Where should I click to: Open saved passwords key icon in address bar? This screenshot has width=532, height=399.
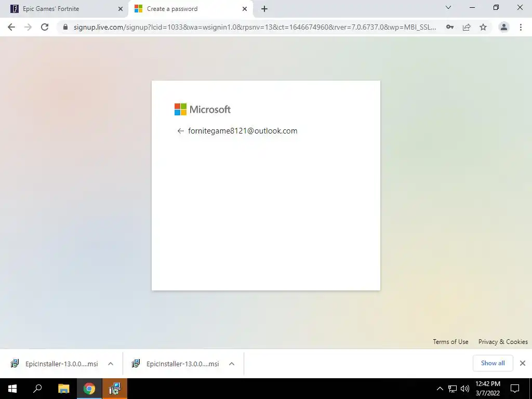click(x=450, y=27)
